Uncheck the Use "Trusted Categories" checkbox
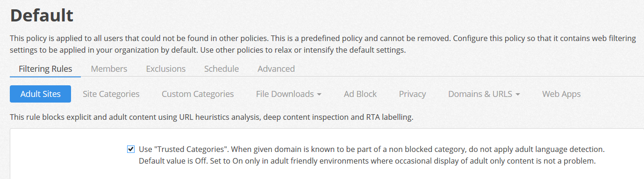The image size is (644, 179). point(131,149)
